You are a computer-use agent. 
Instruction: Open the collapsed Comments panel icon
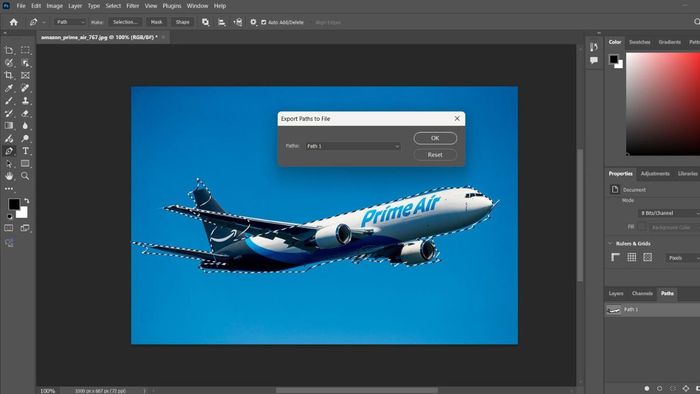(594, 60)
